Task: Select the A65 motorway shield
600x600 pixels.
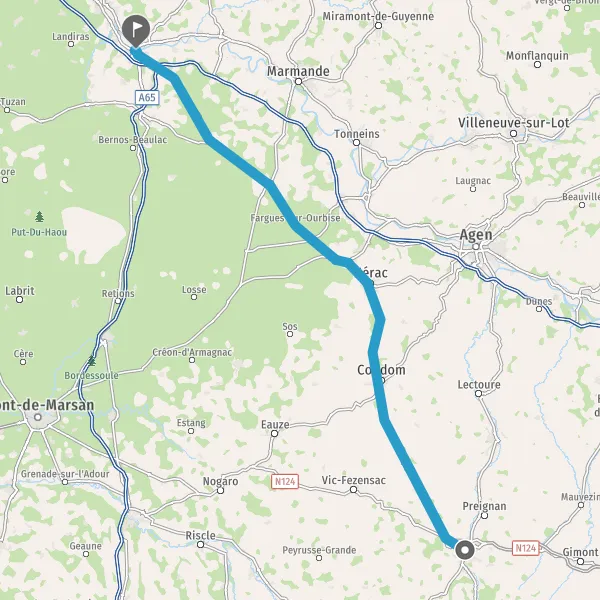Action: click(x=147, y=98)
